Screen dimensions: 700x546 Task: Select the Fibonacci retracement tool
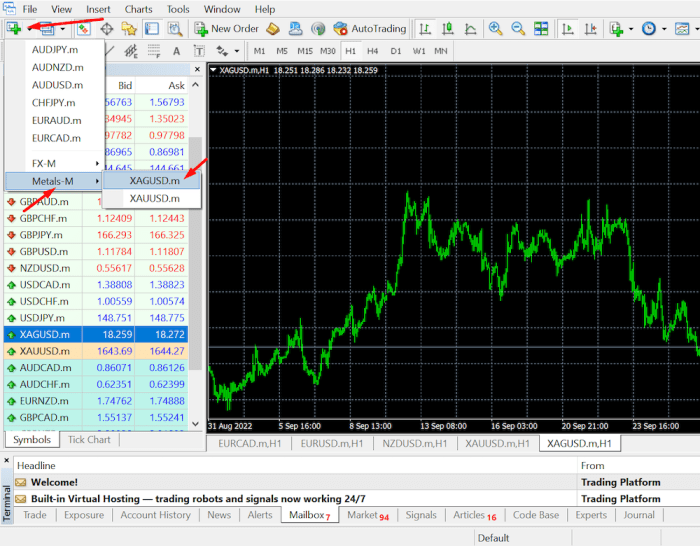pyautogui.click(x=154, y=51)
